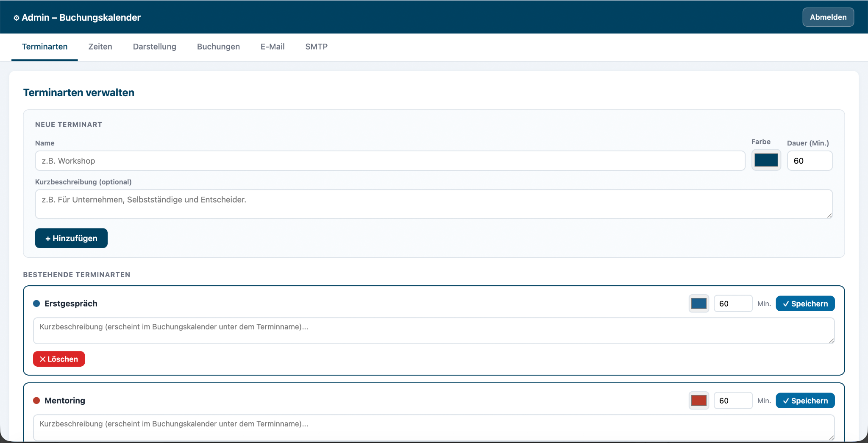The width and height of the screenshot is (868, 443).
Task: Click the Hinzufügen button
Action: [71, 238]
